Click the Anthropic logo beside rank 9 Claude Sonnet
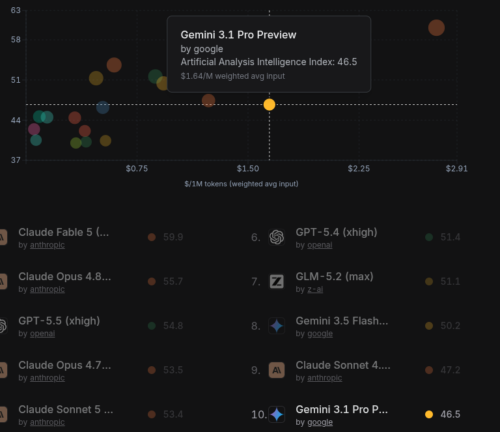Image resolution: width=500 pixels, height=432 pixels. coord(277,370)
